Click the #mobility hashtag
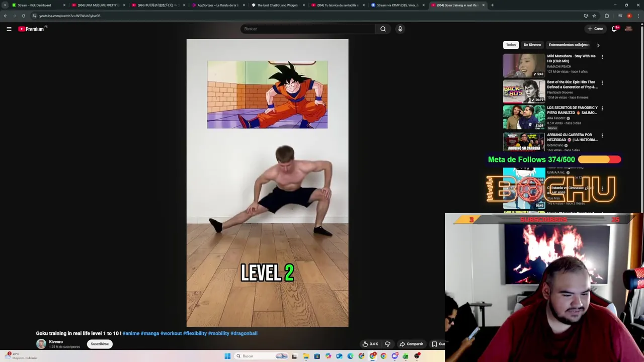Screen dimensions: 644x362 218,333
